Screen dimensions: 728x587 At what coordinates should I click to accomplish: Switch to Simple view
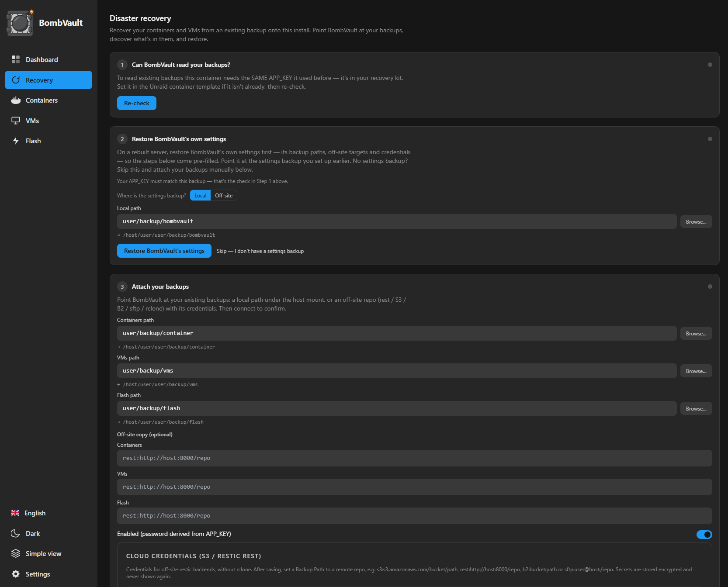[x=43, y=553]
